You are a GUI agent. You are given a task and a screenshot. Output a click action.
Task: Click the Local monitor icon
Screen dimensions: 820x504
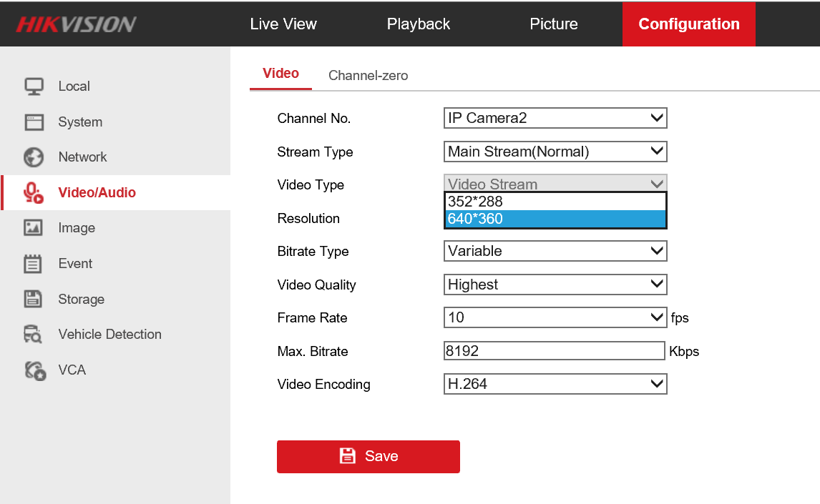pos(34,87)
